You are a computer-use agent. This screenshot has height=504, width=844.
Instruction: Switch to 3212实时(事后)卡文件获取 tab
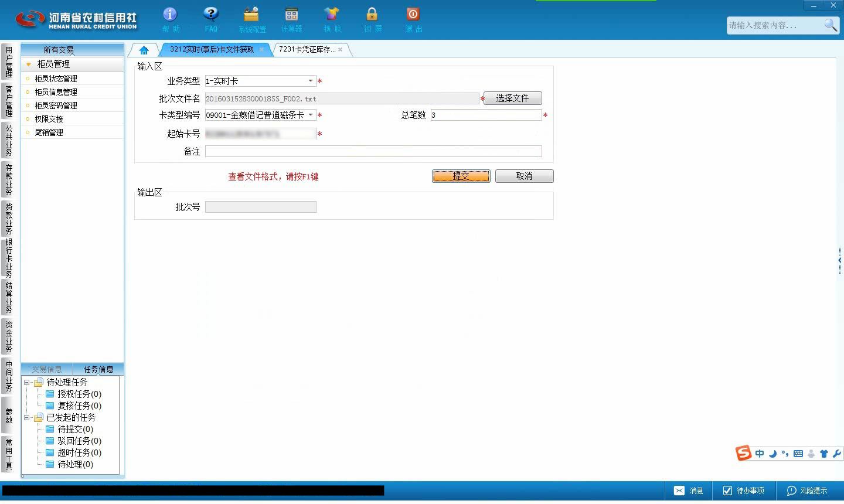pyautogui.click(x=212, y=49)
